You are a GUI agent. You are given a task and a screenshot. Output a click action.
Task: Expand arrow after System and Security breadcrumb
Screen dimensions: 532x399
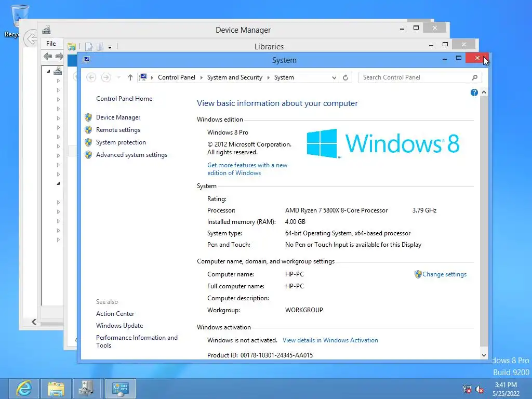coord(269,78)
